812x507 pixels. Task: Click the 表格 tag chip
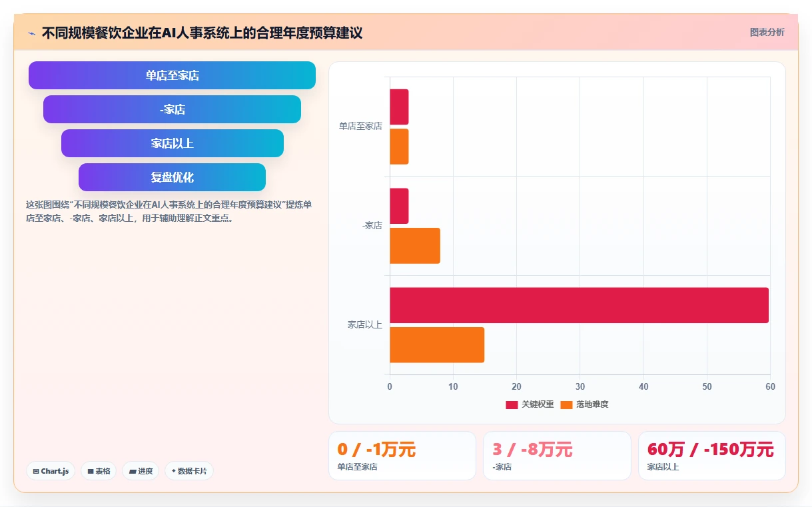click(x=99, y=471)
